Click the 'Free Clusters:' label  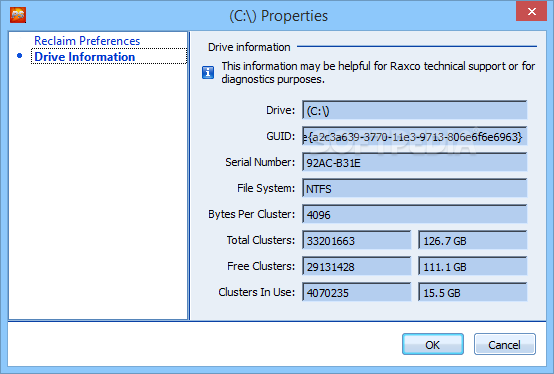[261, 266]
